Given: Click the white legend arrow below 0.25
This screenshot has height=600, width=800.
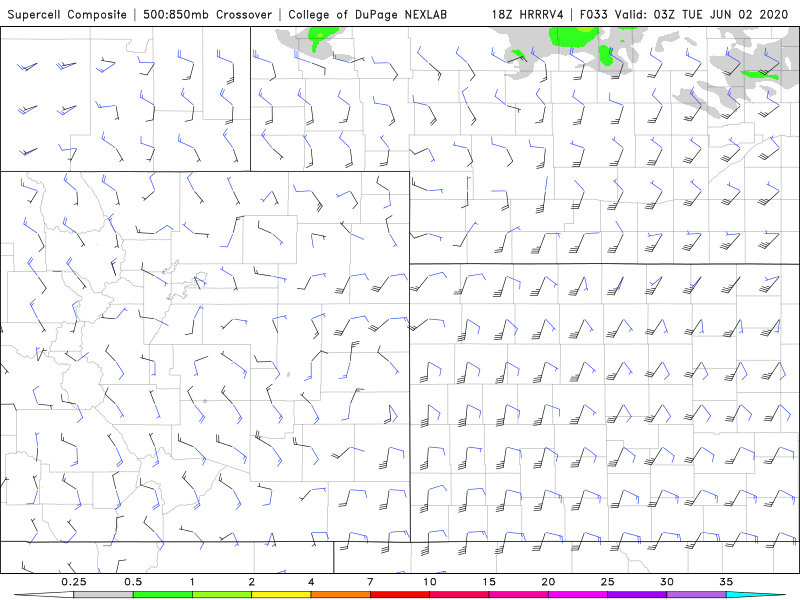Looking at the screenshot, I should coord(44,595).
